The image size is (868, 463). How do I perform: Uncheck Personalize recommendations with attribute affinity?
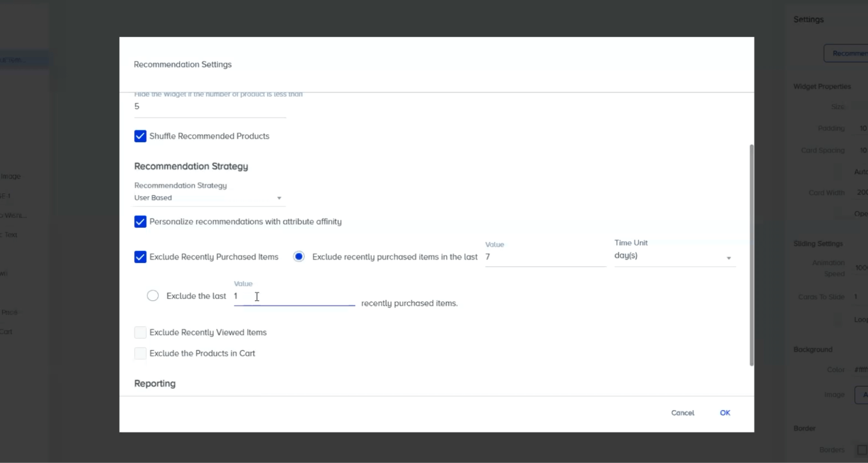tap(140, 222)
